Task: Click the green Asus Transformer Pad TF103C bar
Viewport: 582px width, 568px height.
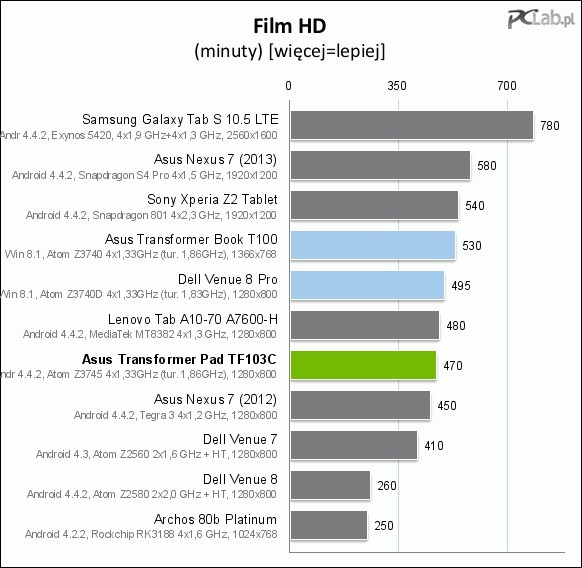Action: (363, 365)
